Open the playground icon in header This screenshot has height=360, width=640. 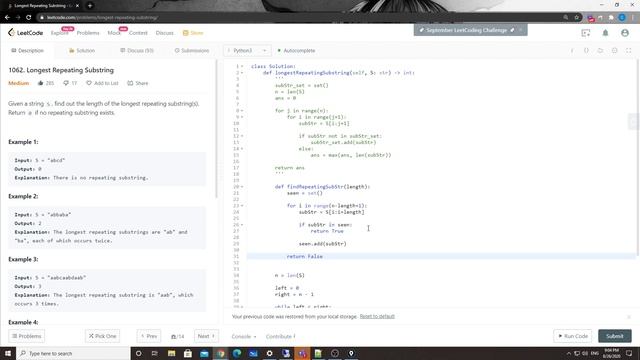[586, 33]
